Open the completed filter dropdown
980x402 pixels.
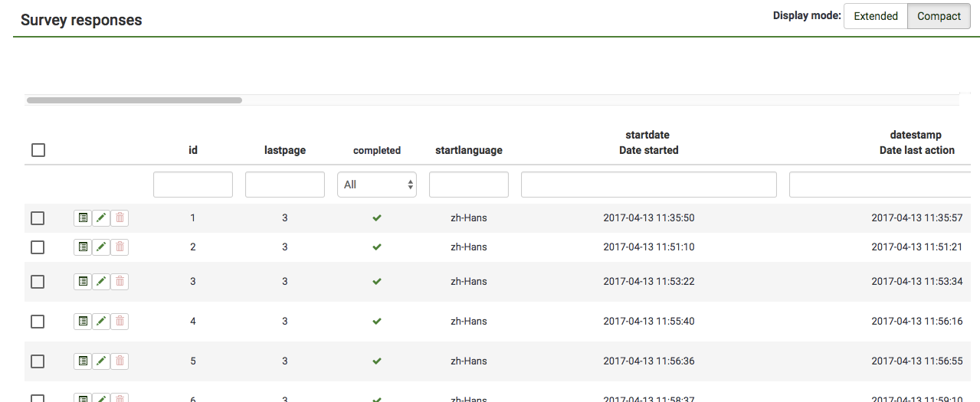(376, 185)
